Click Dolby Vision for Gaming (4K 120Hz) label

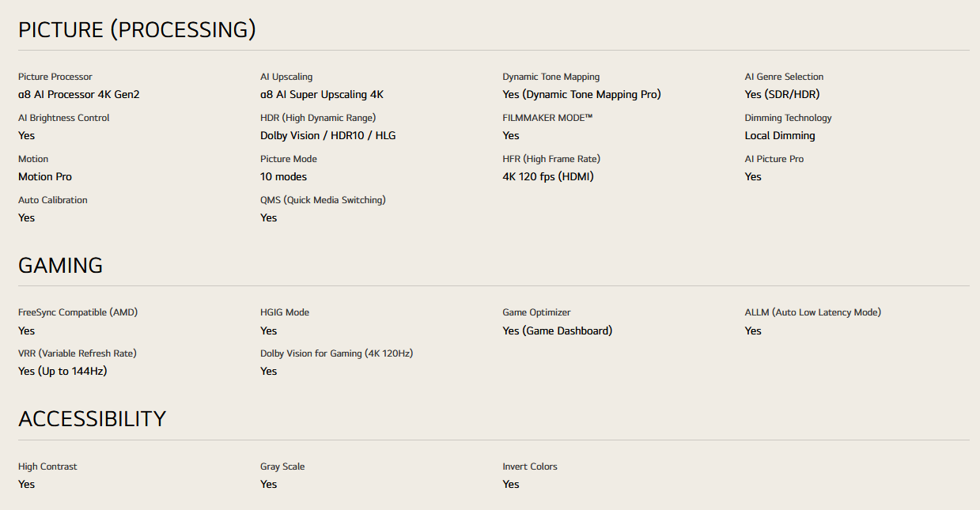336,353
